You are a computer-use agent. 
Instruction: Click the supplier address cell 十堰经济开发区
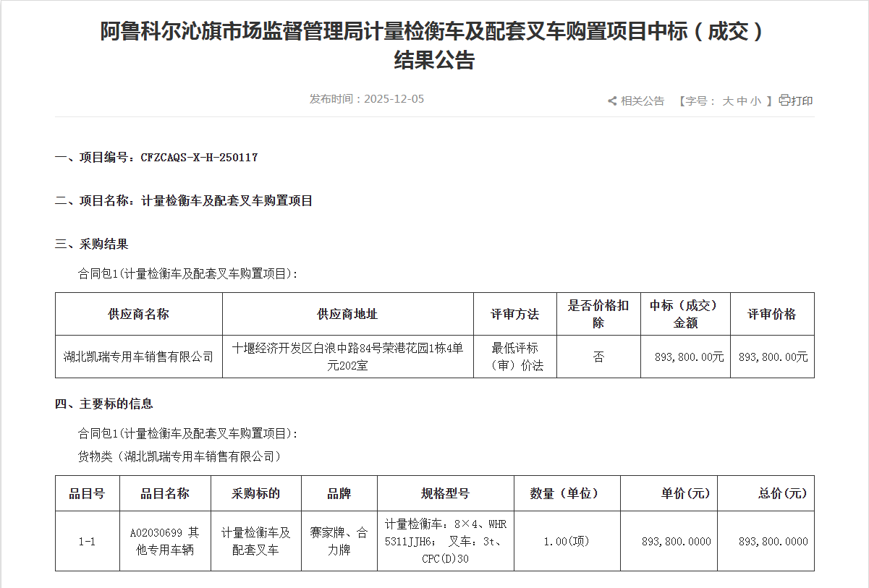pyautogui.click(x=347, y=357)
